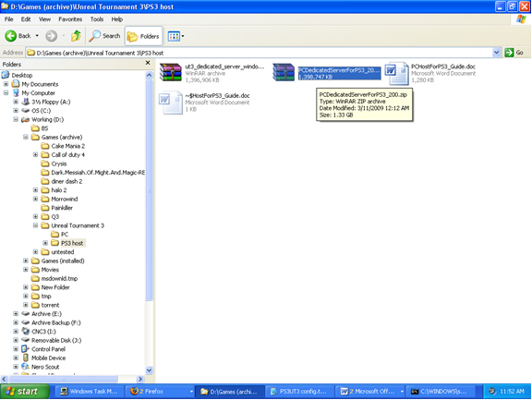Screen dimensions: 532x400
Task: Expand the halo 2 folder node
Action: (x=35, y=190)
